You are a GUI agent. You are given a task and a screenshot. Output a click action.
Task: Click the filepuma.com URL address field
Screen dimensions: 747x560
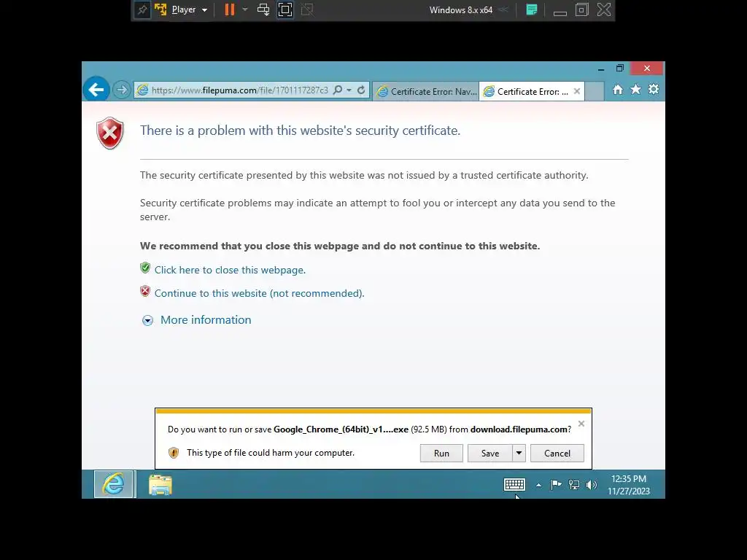coord(239,90)
